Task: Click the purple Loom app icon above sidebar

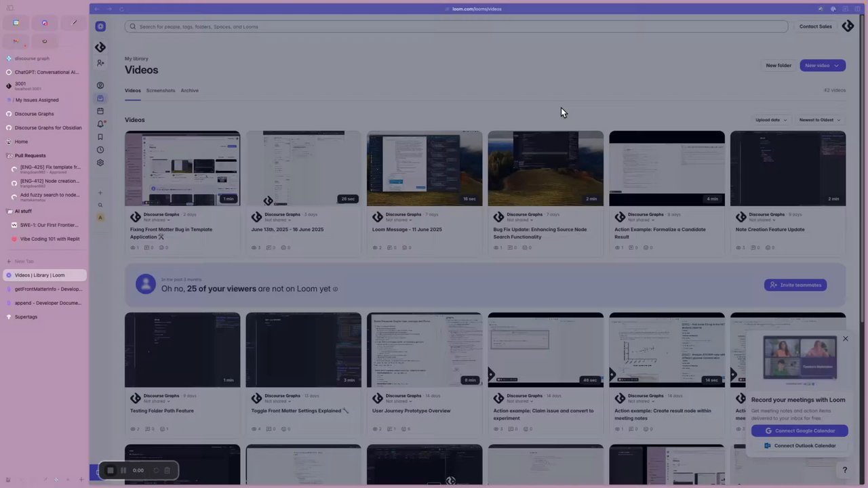Action: (100, 26)
